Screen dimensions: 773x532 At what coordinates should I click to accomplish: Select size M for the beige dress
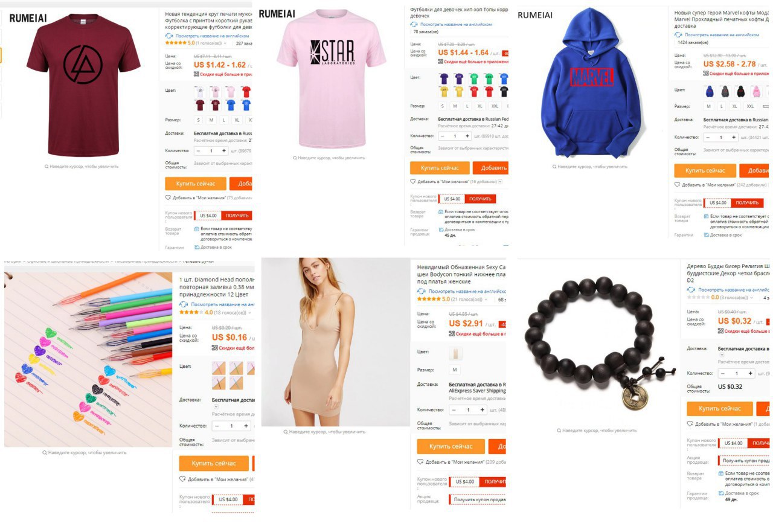click(x=455, y=370)
